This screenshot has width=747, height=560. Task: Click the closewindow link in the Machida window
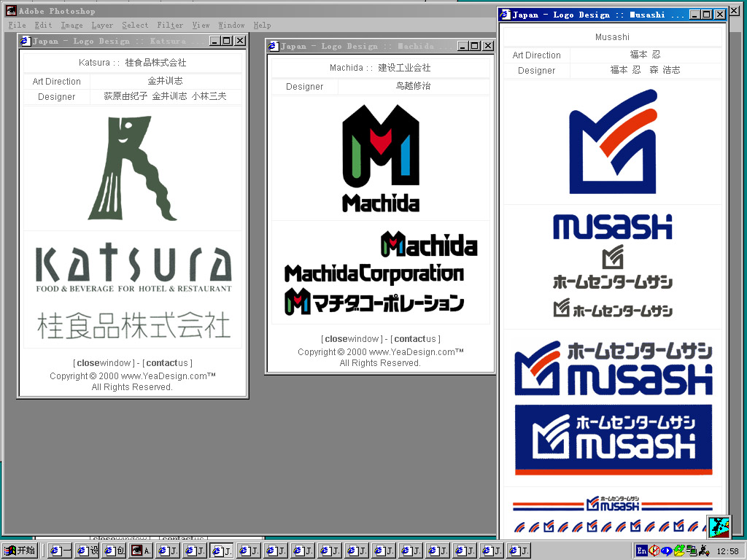point(352,339)
